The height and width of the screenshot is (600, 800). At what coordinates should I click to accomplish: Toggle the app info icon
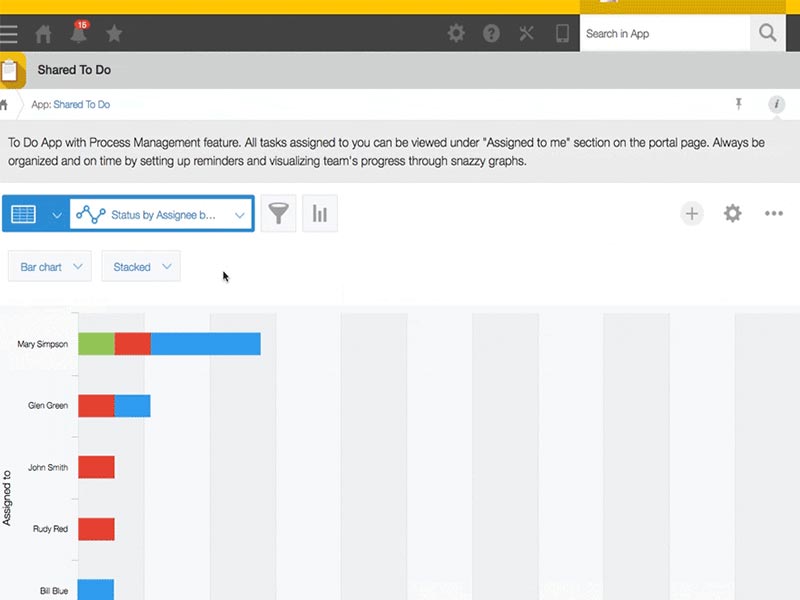[776, 104]
